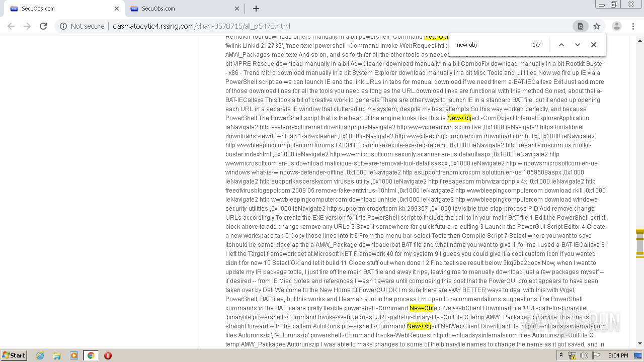Click highlighted New-Object before ComObject InternetExplorerApplication
The width and height of the screenshot is (644, 362).
click(x=459, y=118)
